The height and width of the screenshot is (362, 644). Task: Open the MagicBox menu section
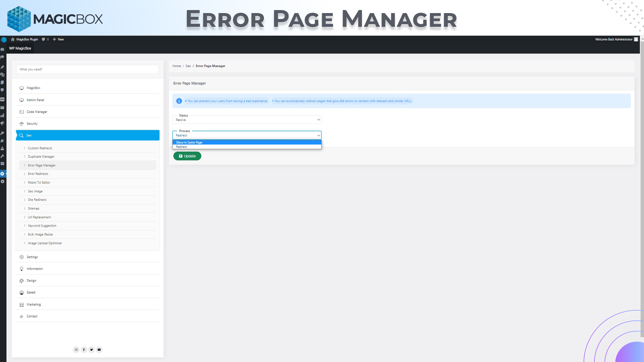click(x=88, y=88)
